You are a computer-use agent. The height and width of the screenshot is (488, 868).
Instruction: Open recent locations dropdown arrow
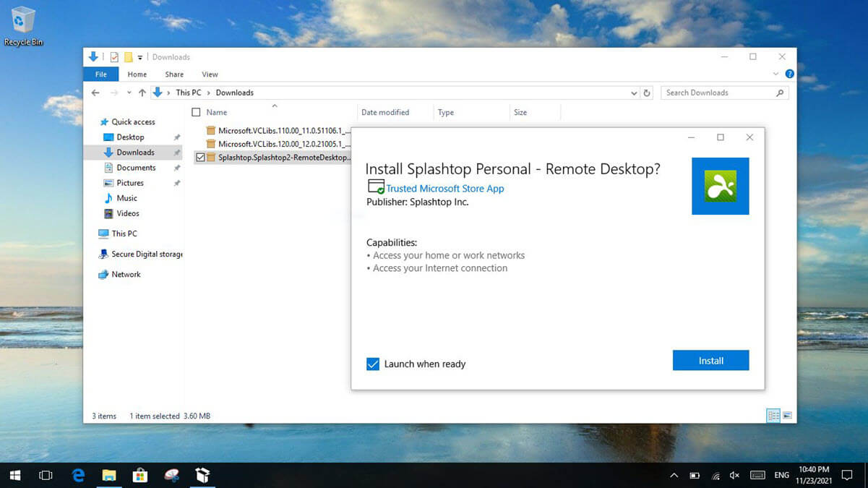[129, 93]
